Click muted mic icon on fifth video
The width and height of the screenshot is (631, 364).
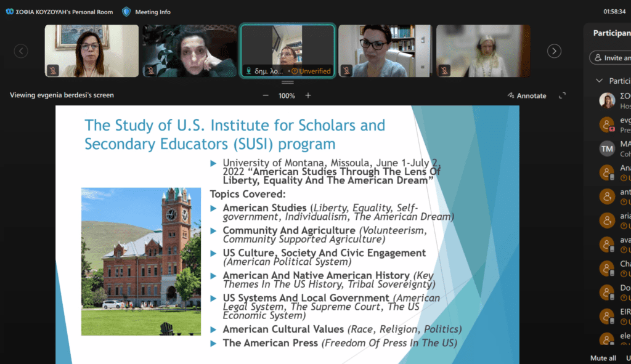(x=444, y=70)
